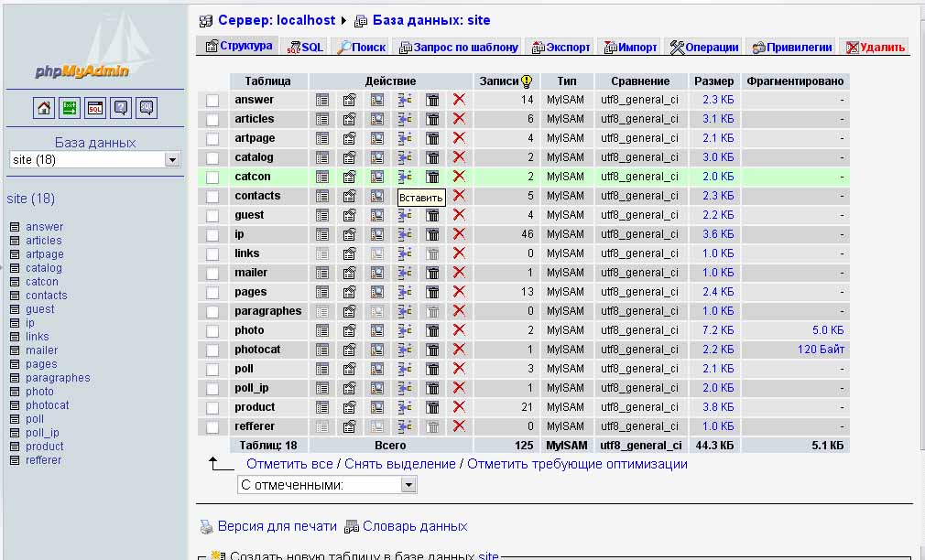This screenshot has width=925, height=560.
Task: Tick the poll_ip table checkbox
Action: tap(212, 389)
